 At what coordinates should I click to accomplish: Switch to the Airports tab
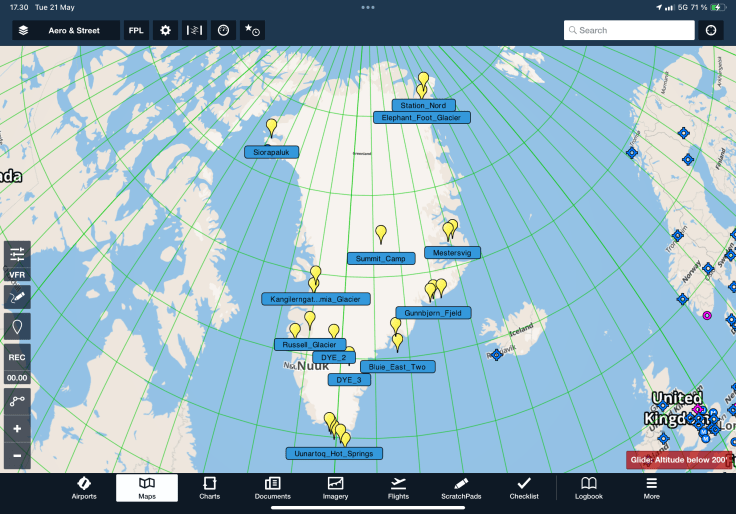point(84,488)
